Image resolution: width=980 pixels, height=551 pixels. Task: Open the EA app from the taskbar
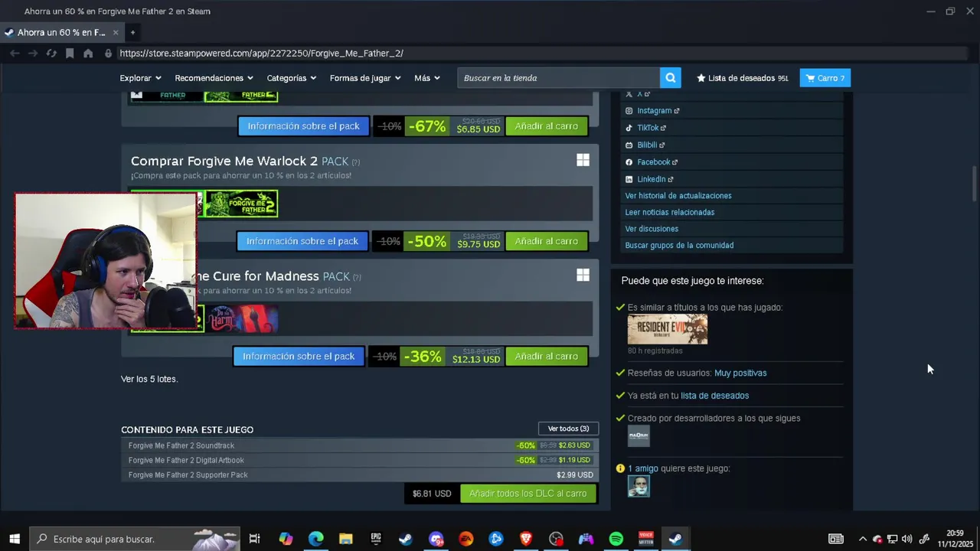[465, 539]
